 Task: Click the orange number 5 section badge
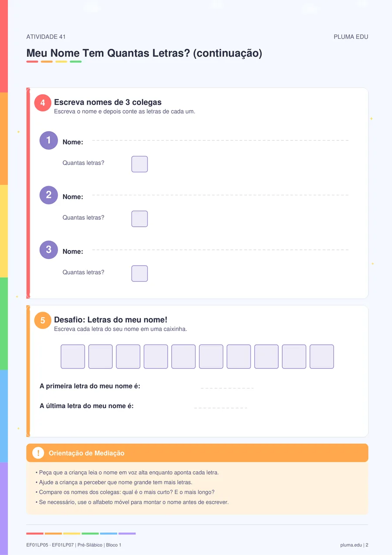coord(43,320)
